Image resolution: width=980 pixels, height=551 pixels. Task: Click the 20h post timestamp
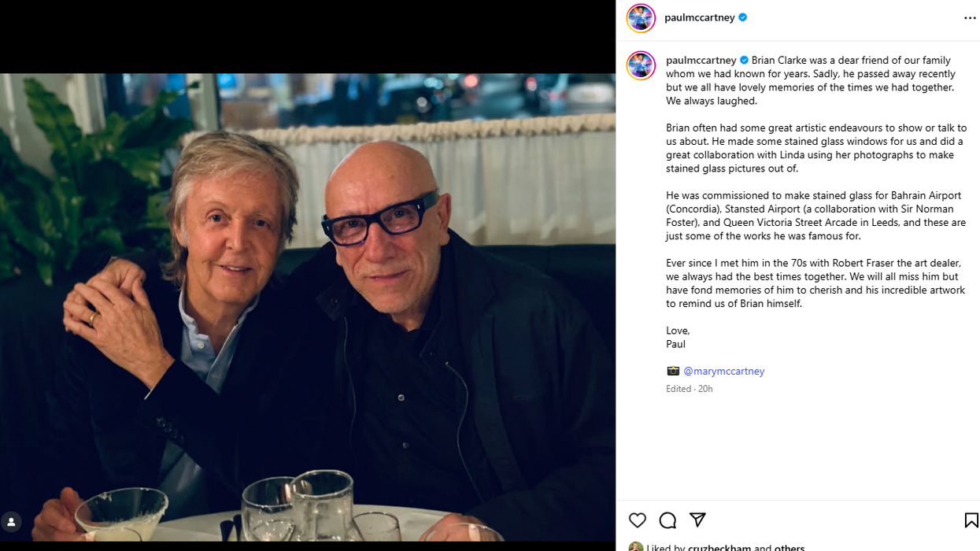(x=705, y=389)
